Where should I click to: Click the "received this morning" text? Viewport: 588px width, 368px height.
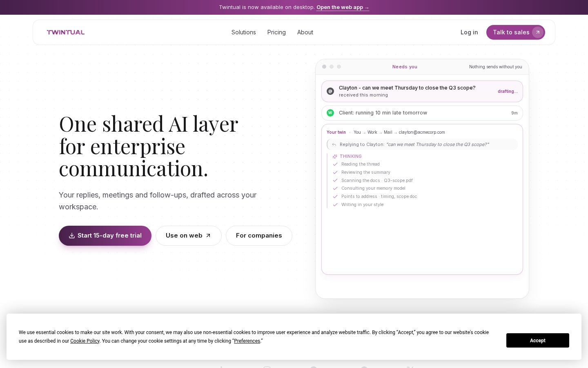(363, 95)
